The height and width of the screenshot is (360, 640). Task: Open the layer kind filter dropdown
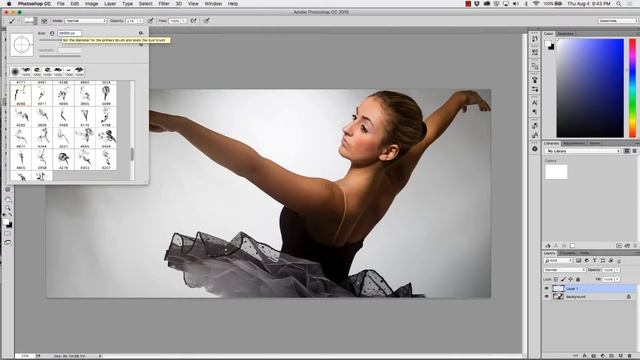(558, 260)
